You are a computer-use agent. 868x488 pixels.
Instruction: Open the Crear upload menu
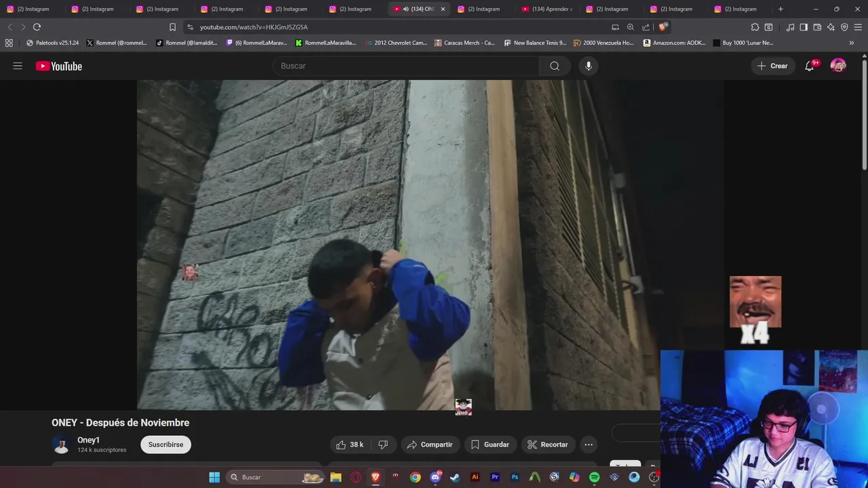tap(773, 66)
